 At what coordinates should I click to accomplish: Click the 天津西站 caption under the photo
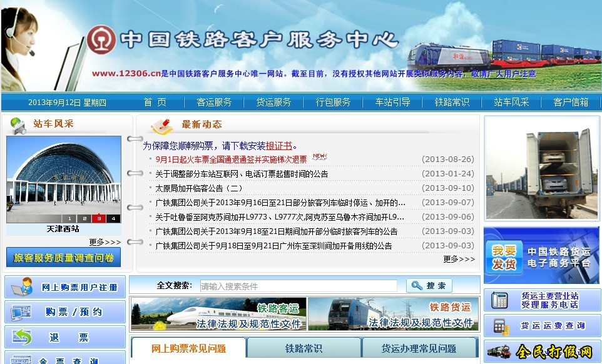click(x=63, y=229)
